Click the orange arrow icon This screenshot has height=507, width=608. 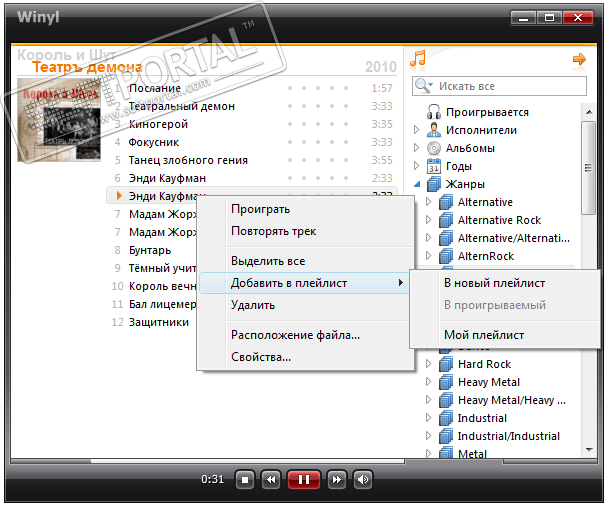pos(579,59)
